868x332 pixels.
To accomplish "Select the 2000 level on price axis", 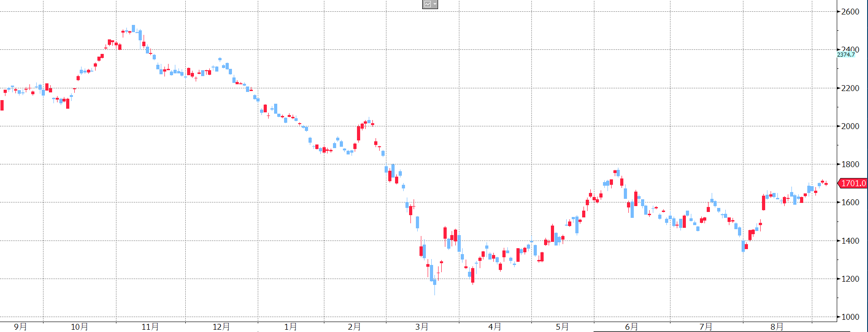I will tap(850, 126).
